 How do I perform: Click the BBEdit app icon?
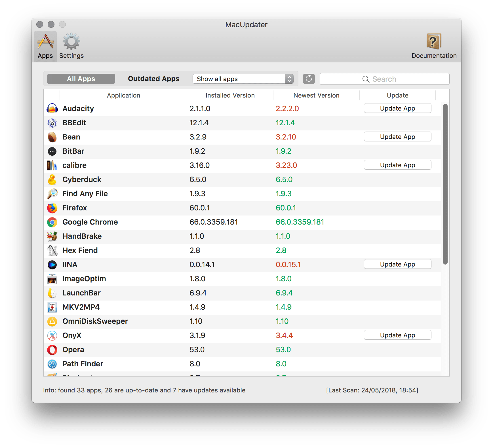tap(52, 123)
